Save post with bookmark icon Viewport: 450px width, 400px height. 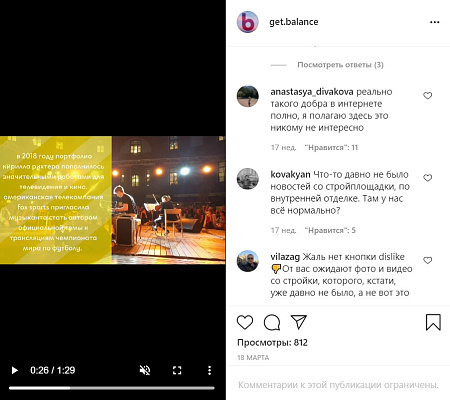[x=433, y=322]
